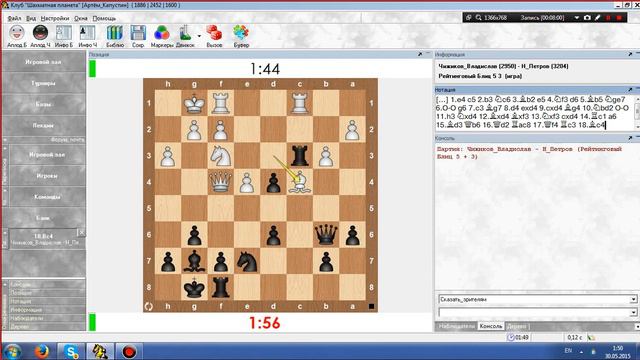Click the black knight on e7
The width and height of the screenshot is (640, 360).
pos(247,261)
